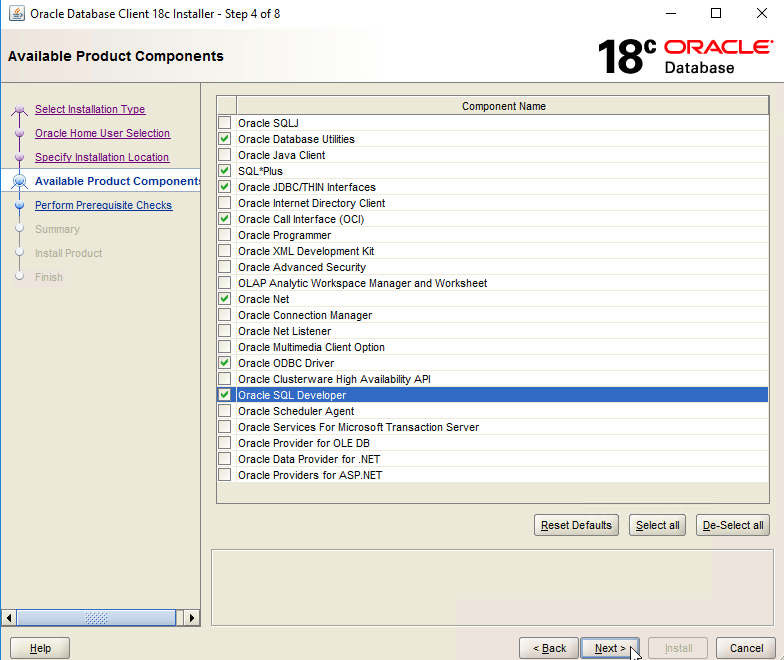
Task: Click the message details text area
Action: coord(492,588)
